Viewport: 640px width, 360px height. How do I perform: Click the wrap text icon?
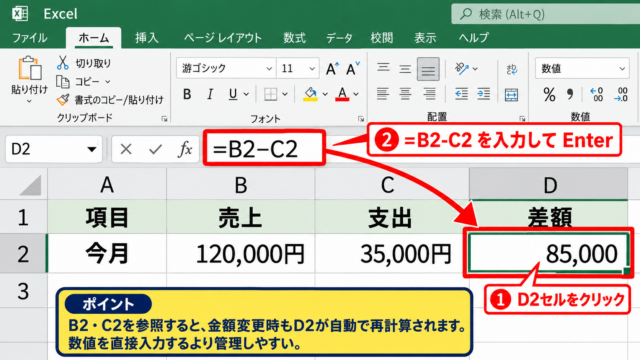click(511, 69)
